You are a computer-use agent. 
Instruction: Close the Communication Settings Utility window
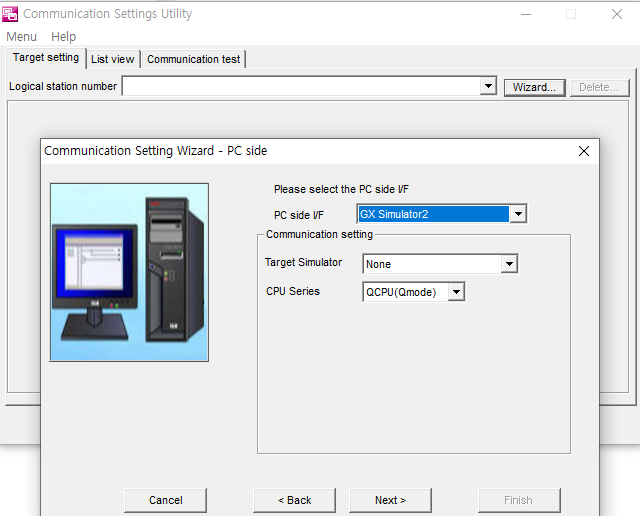pos(617,14)
